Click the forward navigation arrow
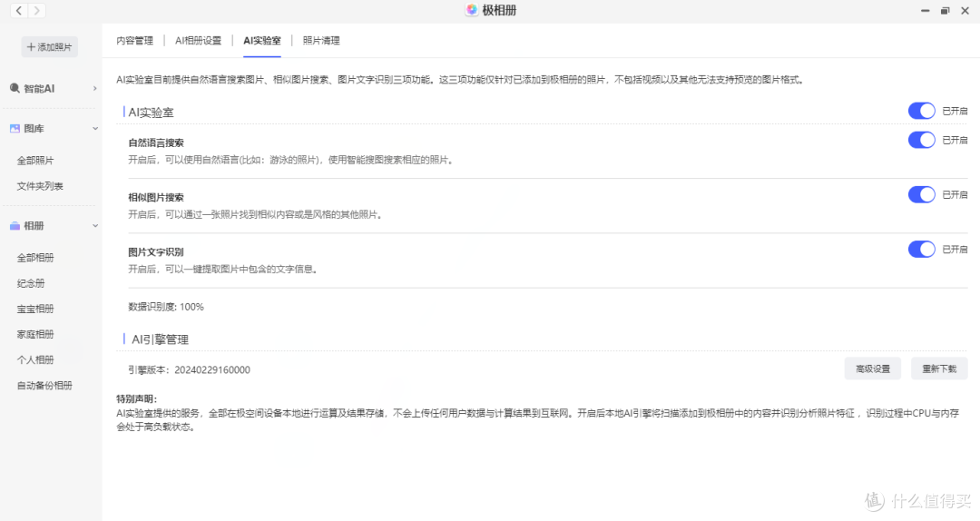The width and height of the screenshot is (980, 521). (x=37, y=11)
